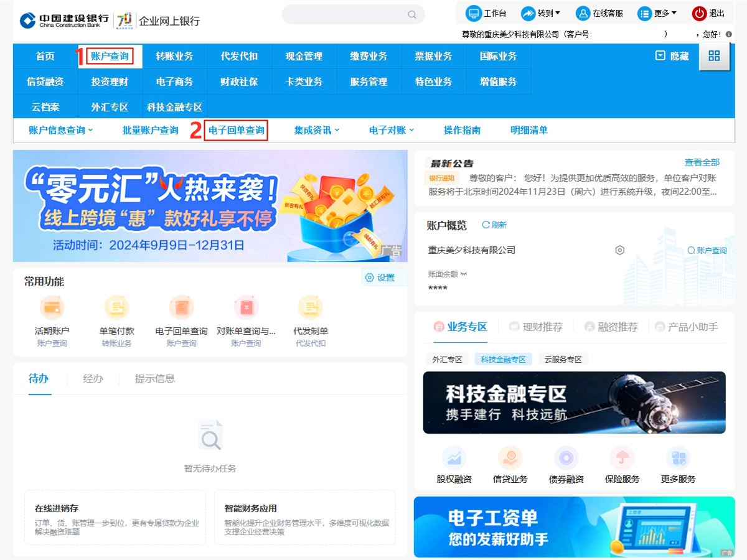Open the 更多服务 service icon

[x=679, y=459]
